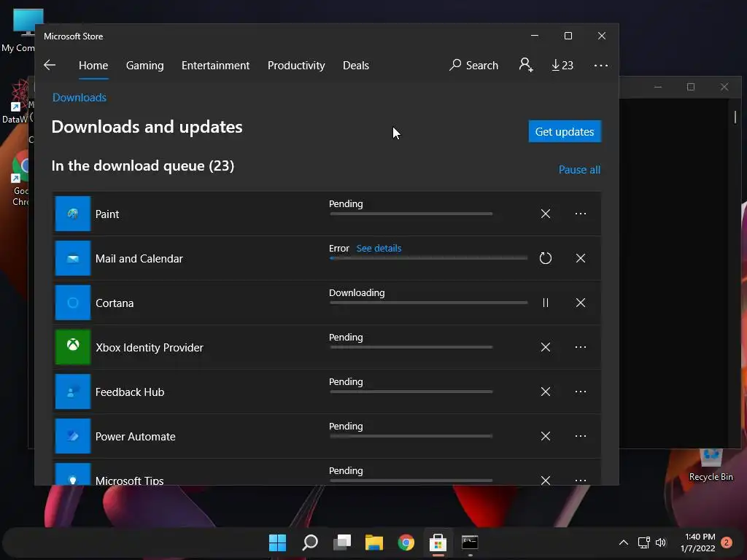Image resolution: width=747 pixels, height=560 pixels.
Task: Open the Windows Start menu
Action: pyautogui.click(x=277, y=542)
